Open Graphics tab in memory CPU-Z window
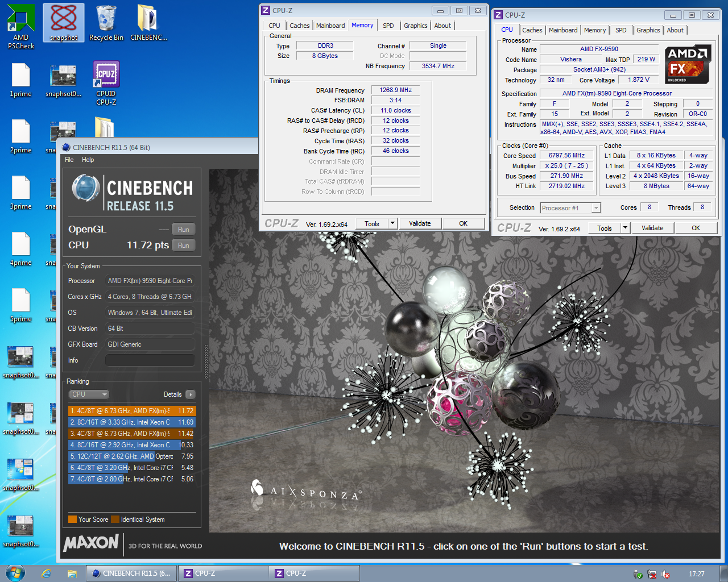Viewport: 728px width, 582px height. [x=416, y=26]
